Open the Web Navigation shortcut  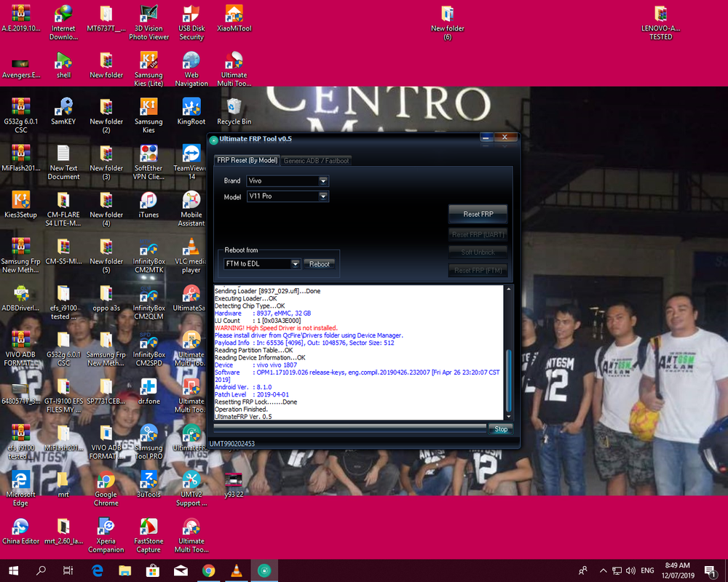[191, 69]
